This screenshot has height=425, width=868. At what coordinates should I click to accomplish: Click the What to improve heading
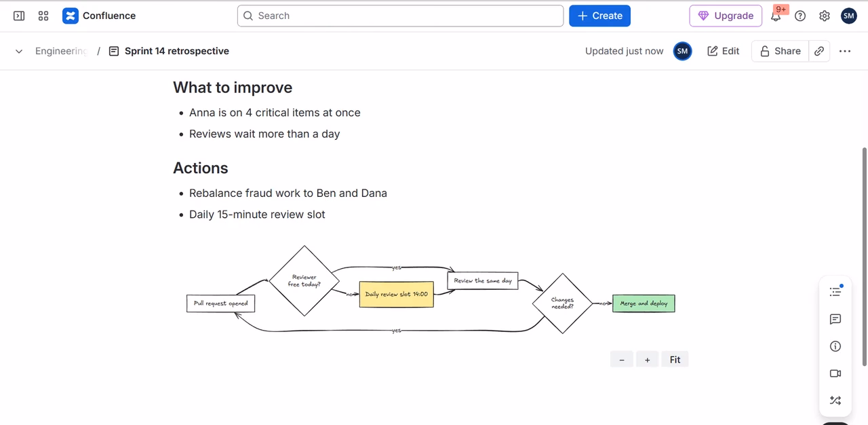(x=233, y=88)
